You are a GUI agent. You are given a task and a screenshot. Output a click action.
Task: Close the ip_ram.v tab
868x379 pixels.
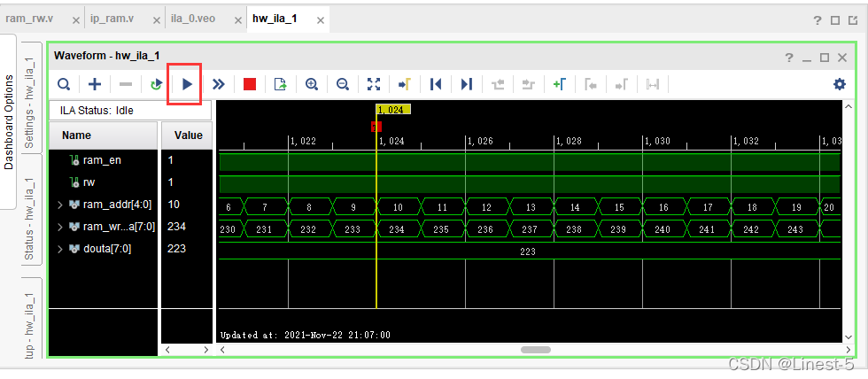coord(156,20)
